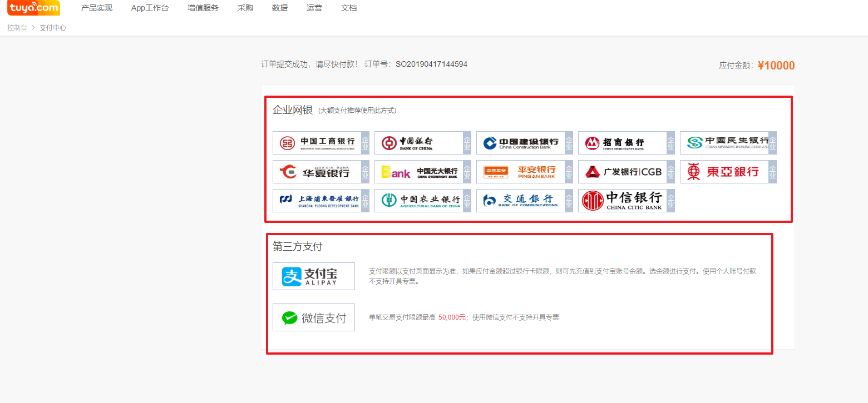The image size is (868, 403).
Task: Pay with 中国光大银行 option
Action: (423, 172)
